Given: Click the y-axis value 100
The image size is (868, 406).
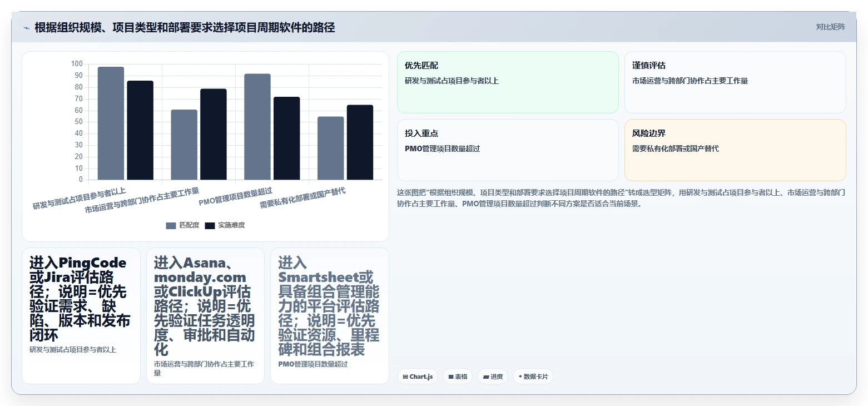Looking at the screenshot, I should click(x=77, y=64).
